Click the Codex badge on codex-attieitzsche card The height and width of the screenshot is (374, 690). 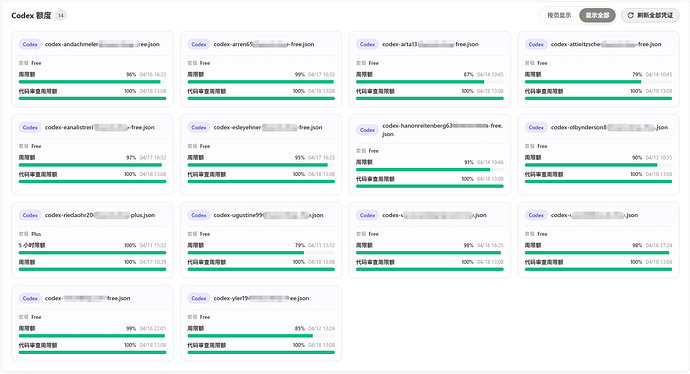(536, 44)
